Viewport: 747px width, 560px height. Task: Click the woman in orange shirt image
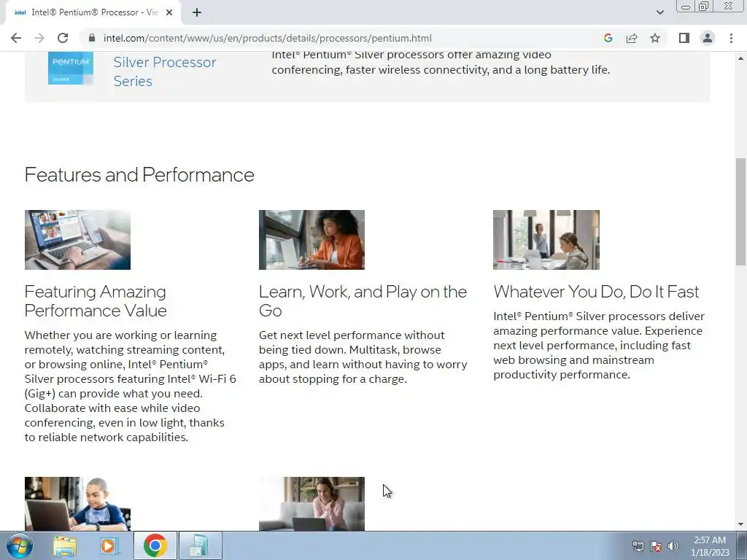(311, 240)
